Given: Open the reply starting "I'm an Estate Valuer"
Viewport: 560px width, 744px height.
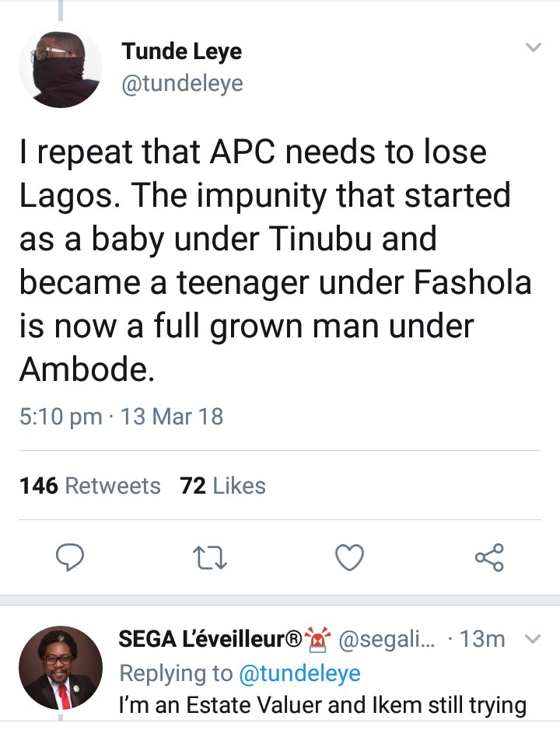Looking at the screenshot, I should 323,706.
